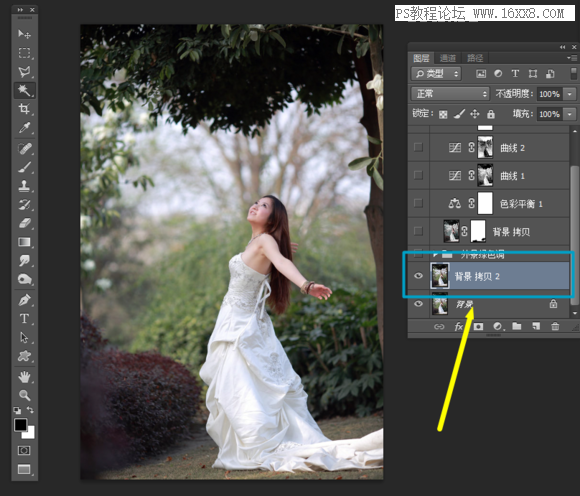Click the opacity 100% input field
580x496 pixels.
pyautogui.click(x=550, y=94)
